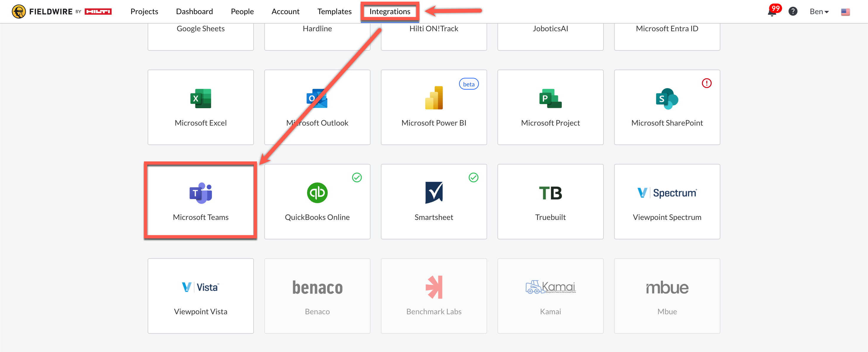Open the Viewpoint Vista integration card
Screen dimensions: 868x352
pos(200,295)
